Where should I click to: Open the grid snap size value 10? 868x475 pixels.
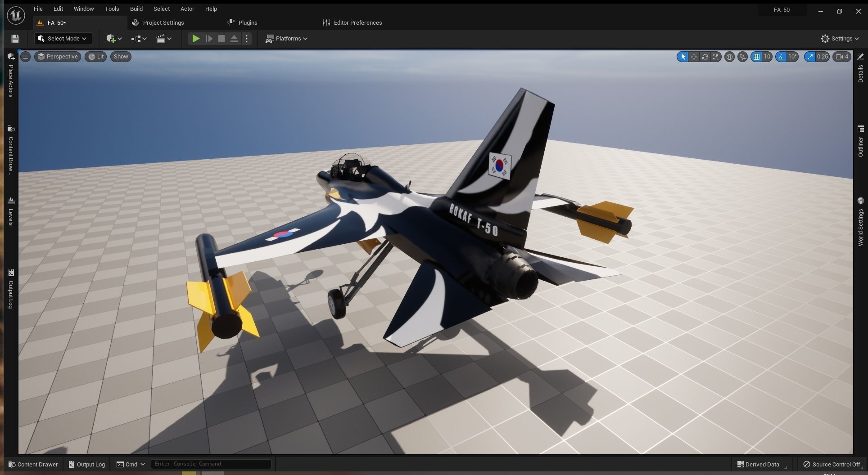767,57
